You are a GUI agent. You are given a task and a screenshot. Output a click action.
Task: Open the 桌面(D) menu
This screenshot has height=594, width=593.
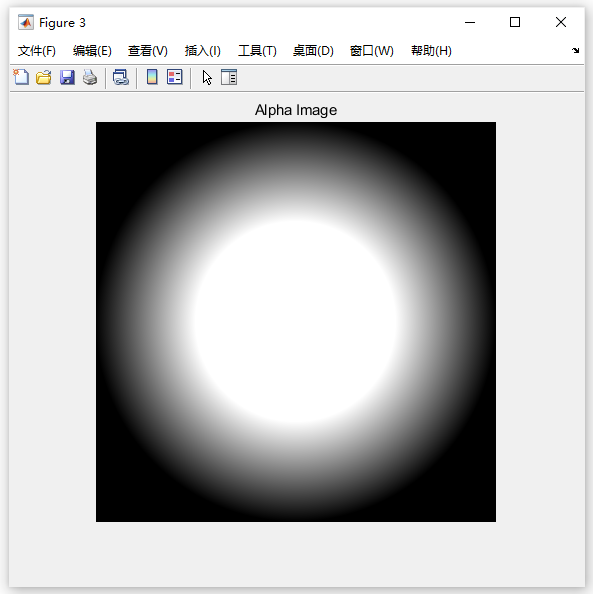pos(313,50)
